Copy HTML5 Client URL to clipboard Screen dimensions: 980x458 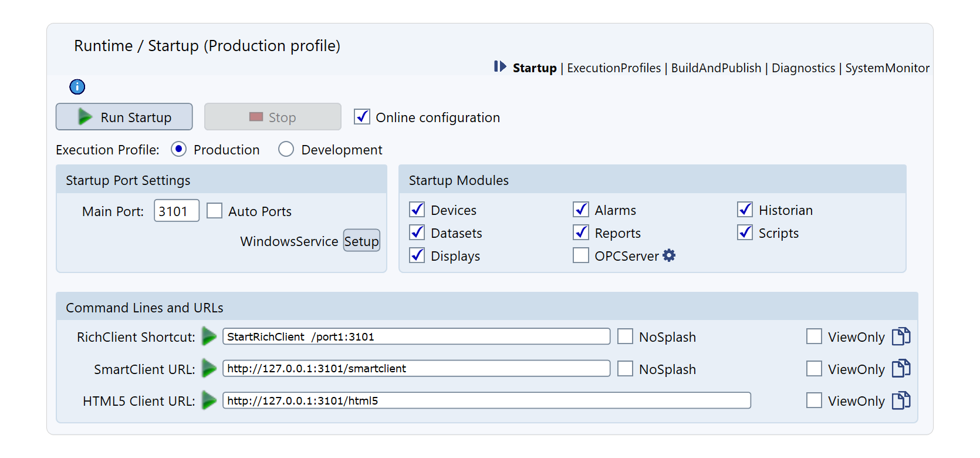(901, 400)
